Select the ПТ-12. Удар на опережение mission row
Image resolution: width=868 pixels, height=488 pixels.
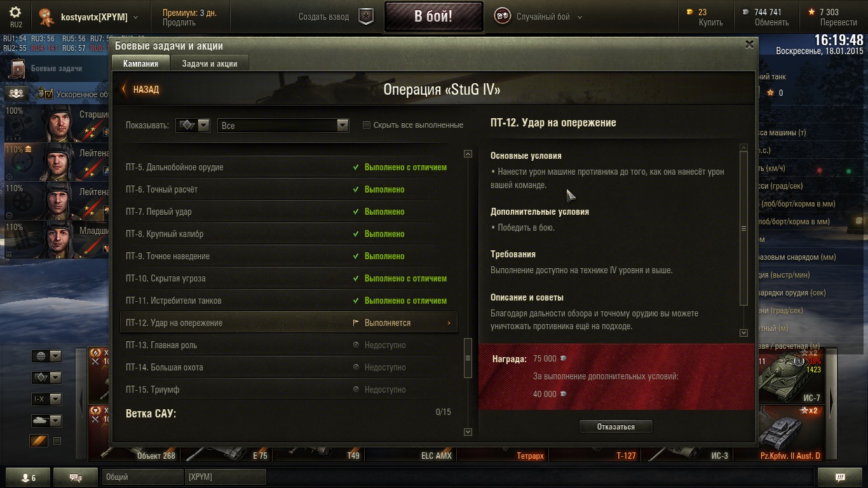tap(288, 323)
